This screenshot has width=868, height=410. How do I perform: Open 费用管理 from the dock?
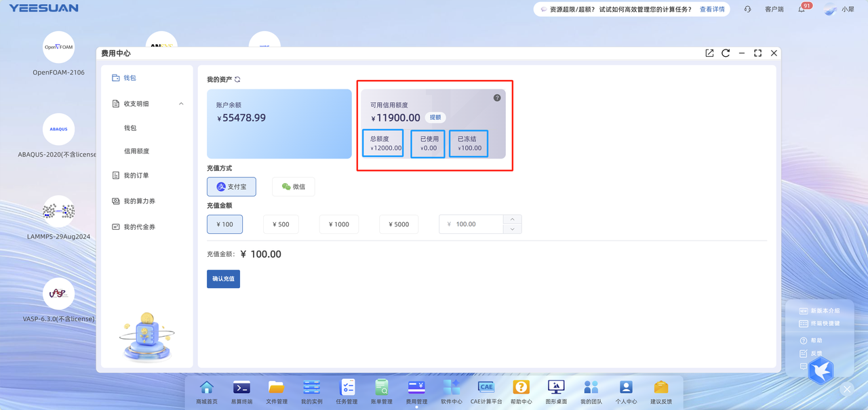coord(416,392)
